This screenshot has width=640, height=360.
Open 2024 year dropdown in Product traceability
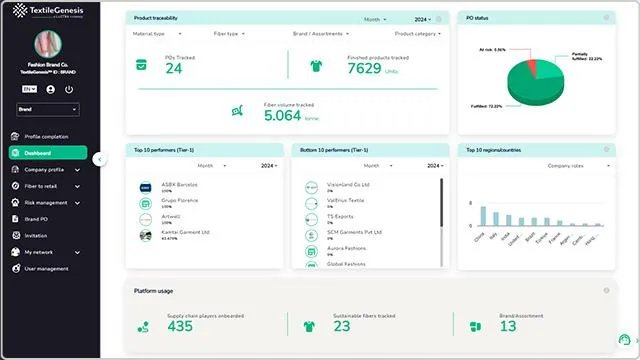422,20
